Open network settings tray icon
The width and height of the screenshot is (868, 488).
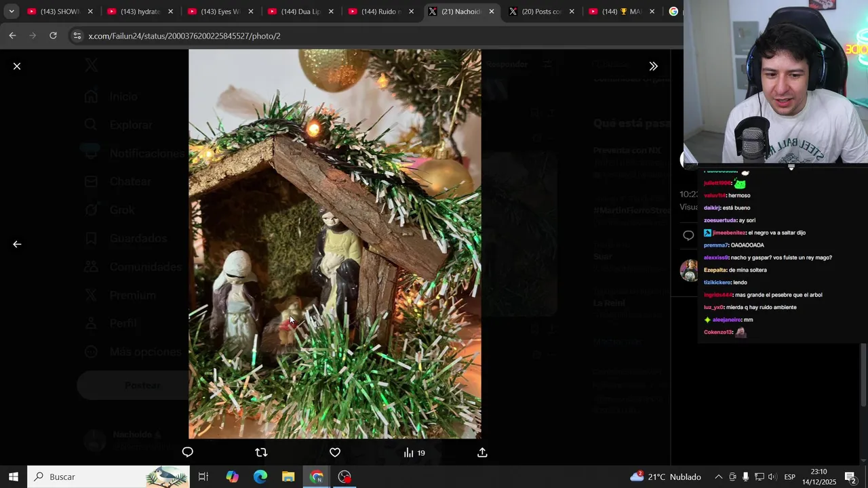pyautogui.click(x=759, y=476)
